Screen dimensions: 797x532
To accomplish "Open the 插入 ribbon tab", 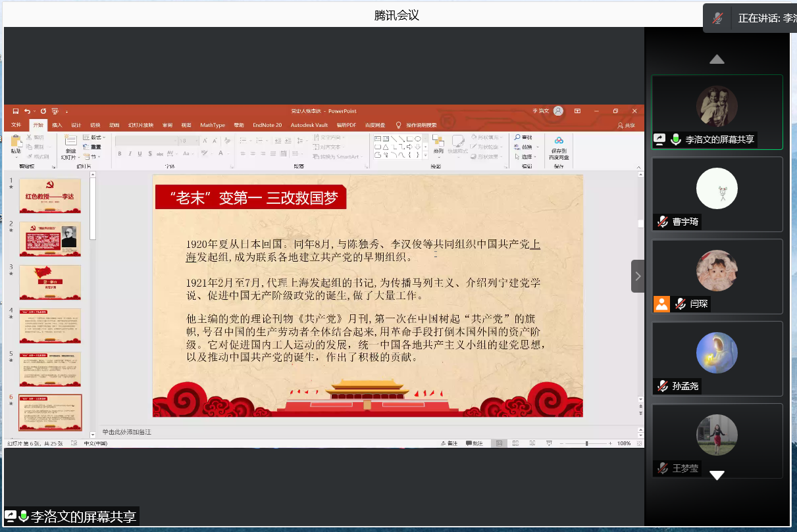I will coord(57,125).
